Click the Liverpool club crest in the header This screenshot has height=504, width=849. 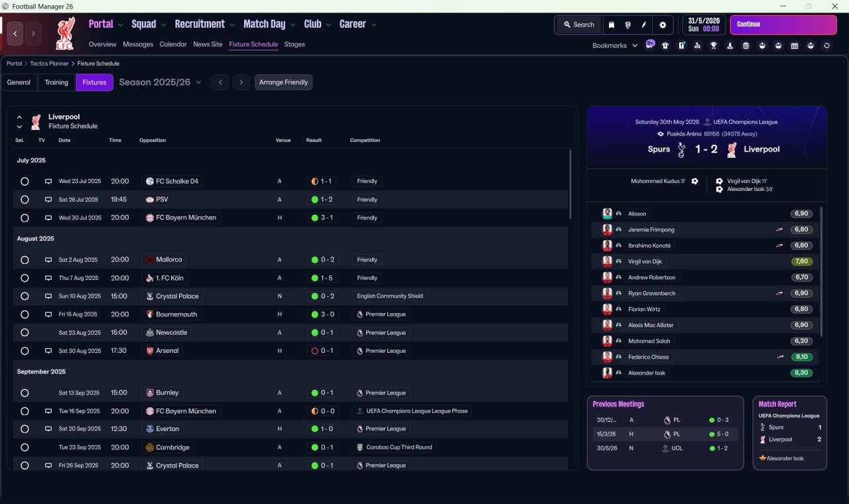[65, 33]
